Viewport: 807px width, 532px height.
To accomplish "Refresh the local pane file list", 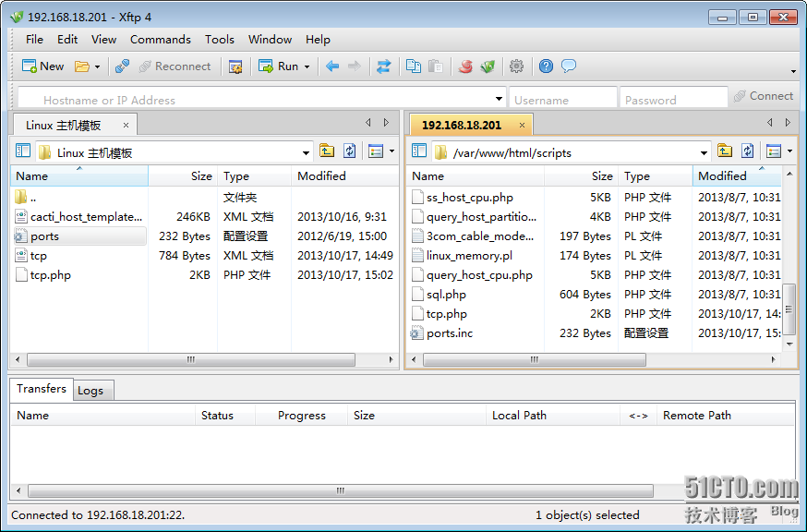I will [x=349, y=151].
